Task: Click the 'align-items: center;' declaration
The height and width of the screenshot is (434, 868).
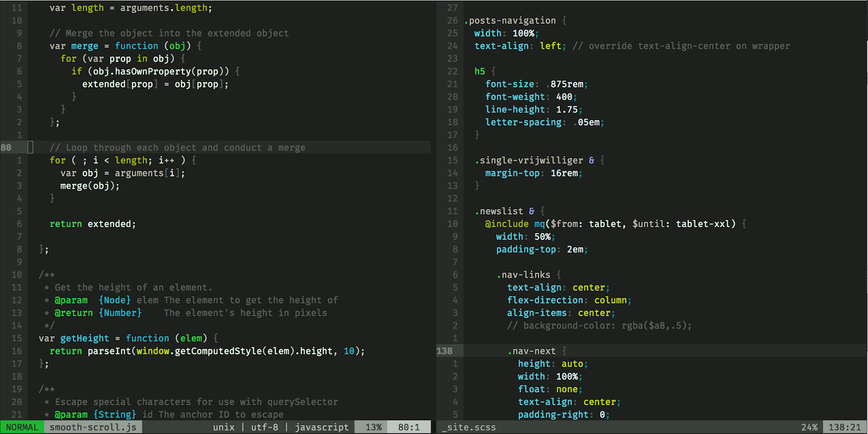Action: point(561,313)
